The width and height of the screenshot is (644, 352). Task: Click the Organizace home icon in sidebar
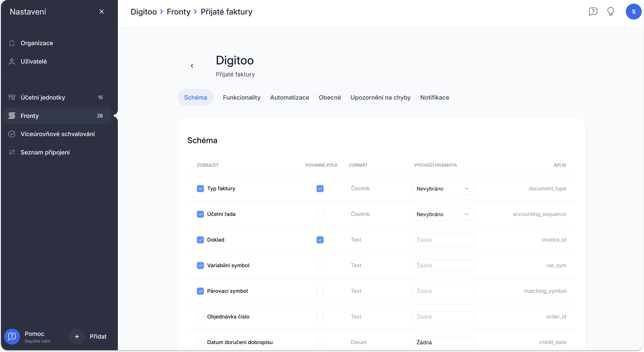(x=12, y=43)
